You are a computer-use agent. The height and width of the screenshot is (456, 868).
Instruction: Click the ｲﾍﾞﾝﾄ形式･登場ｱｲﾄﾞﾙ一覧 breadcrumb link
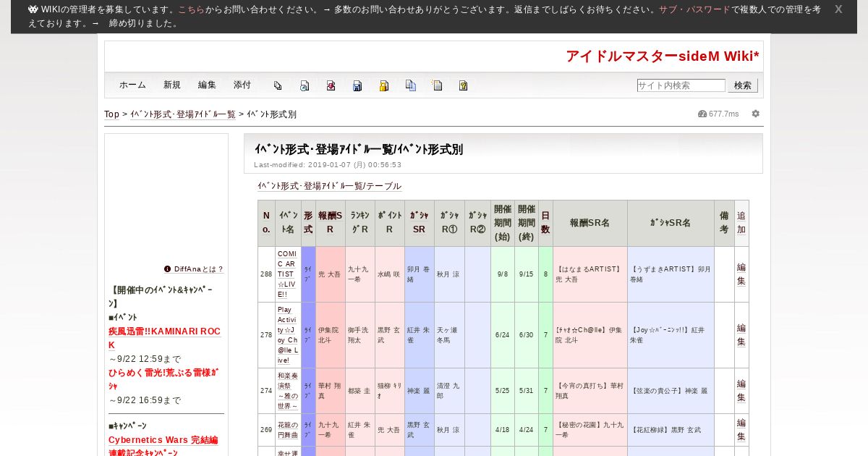click(183, 114)
